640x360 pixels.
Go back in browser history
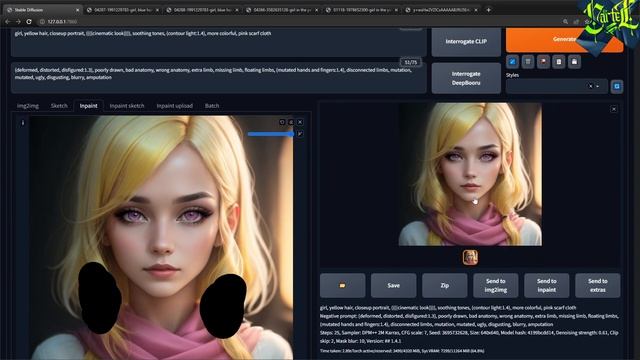pos(8,22)
